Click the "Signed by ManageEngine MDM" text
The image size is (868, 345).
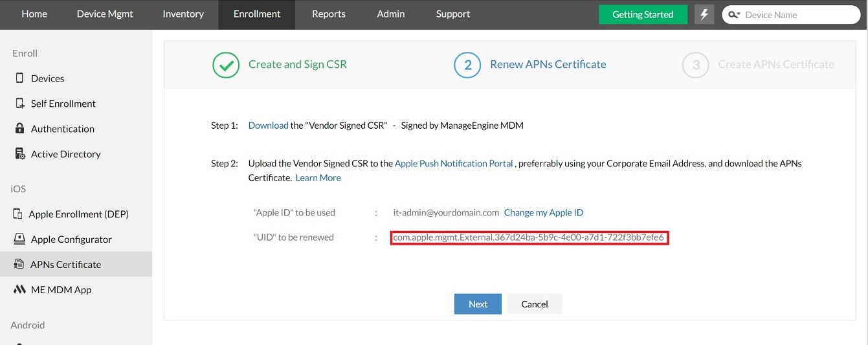(462, 126)
